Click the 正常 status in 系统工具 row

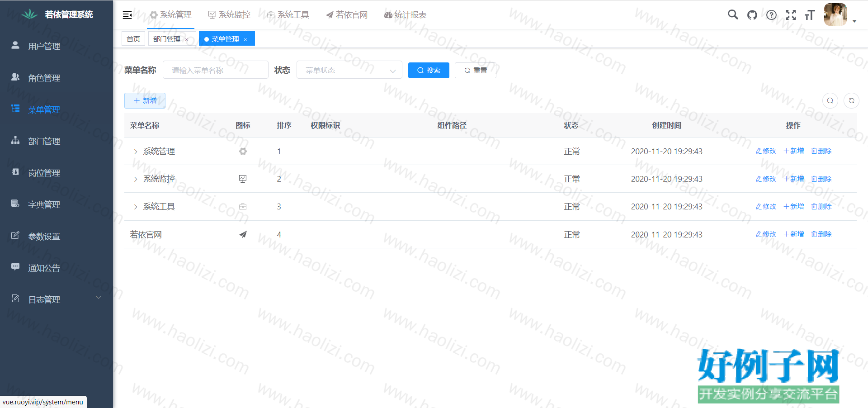tap(571, 207)
